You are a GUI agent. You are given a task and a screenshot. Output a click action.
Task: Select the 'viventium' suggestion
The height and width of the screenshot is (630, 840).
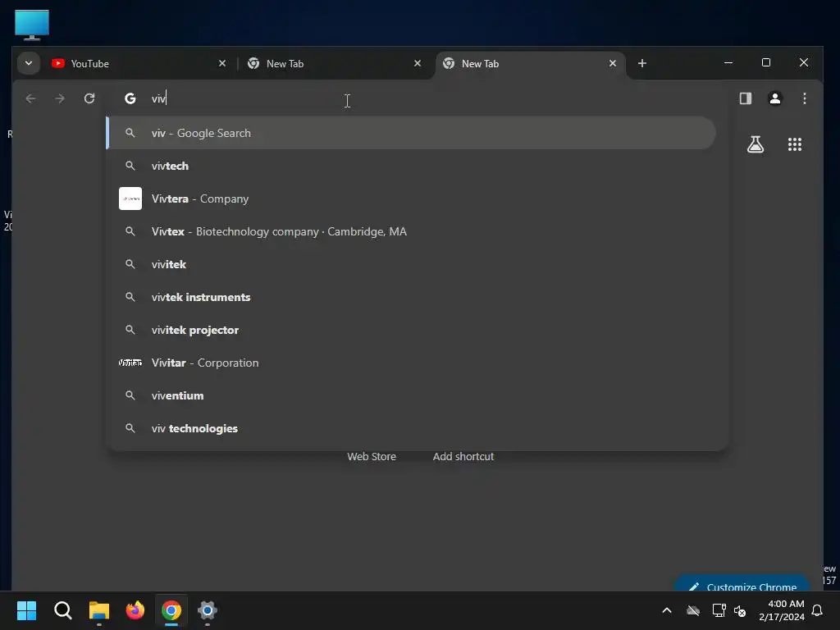[x=411, y=395]
